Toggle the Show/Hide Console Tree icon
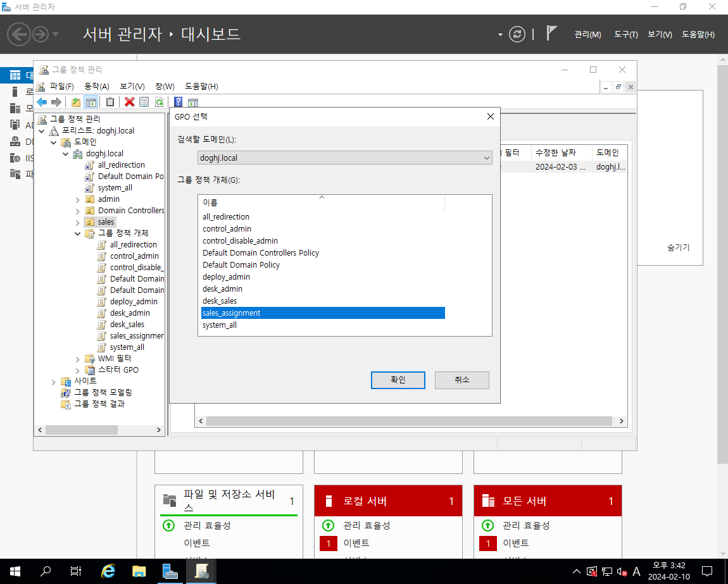 pyautogui.click(x=91, y=102)
